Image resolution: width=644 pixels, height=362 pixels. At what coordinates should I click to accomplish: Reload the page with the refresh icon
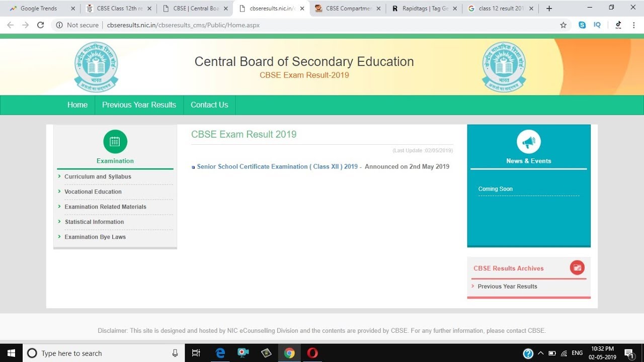(x=41, y=25)
